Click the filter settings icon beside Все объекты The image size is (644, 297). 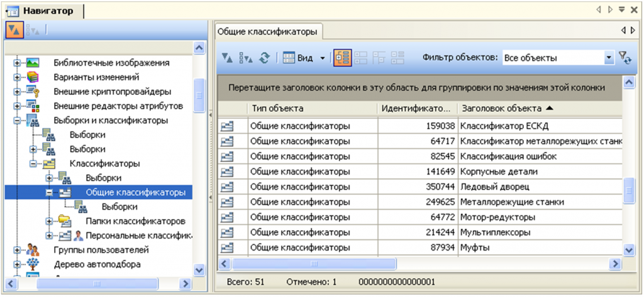pyautogui.click(x=625, y=58)
